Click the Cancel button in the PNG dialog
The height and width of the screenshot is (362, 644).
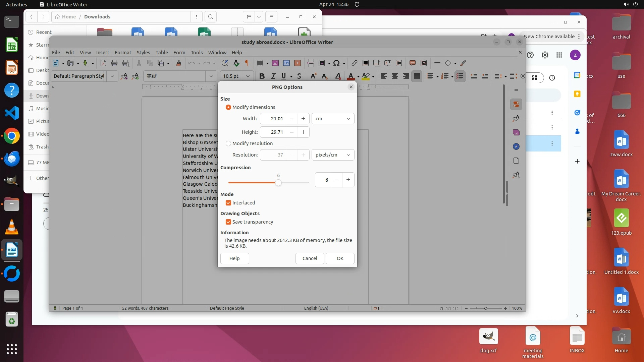[x=310, y=258]
